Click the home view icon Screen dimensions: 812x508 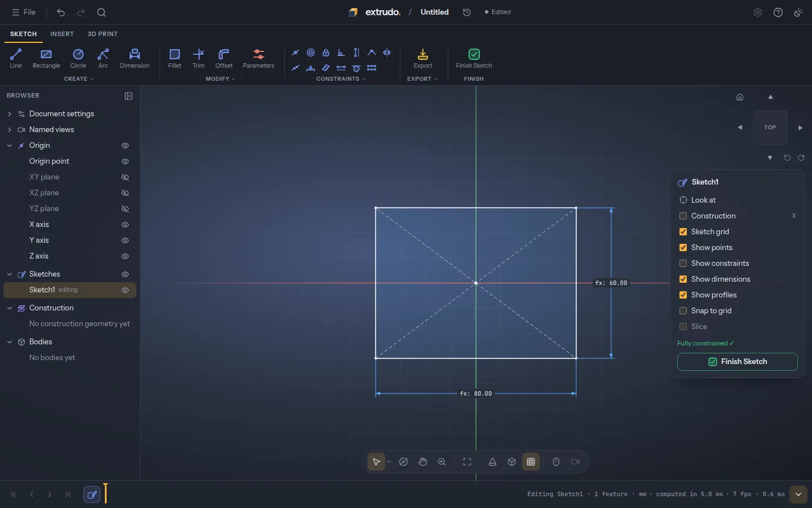coord(740,97)
